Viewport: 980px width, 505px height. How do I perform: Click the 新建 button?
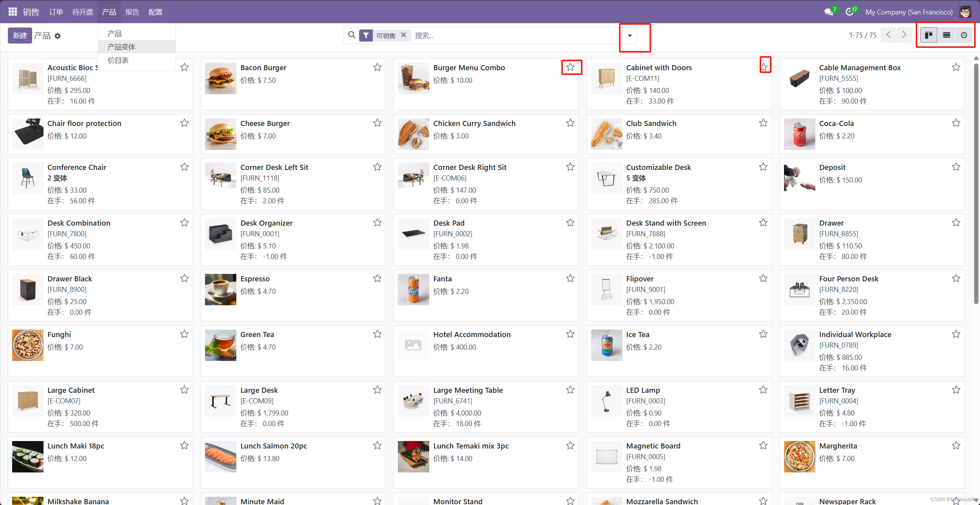pyautogui.click(x=20, y=36)
